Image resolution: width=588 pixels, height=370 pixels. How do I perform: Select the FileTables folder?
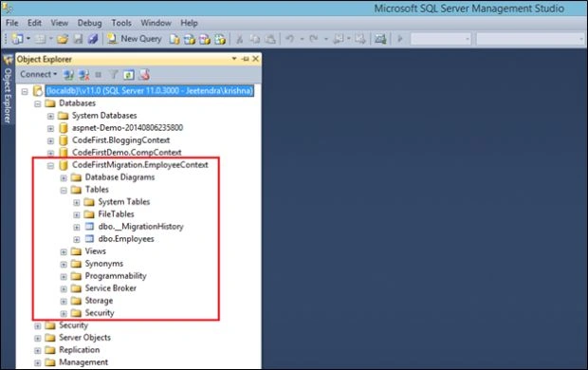116,214
